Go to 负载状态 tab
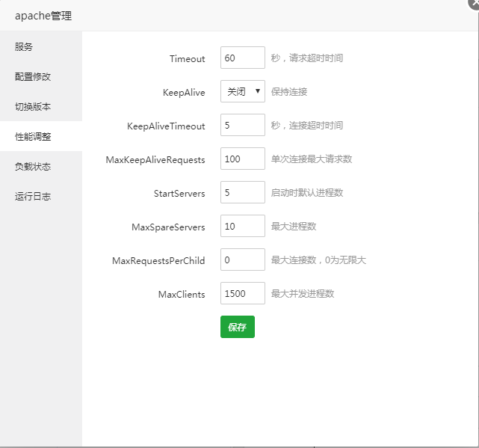The height and width of the screenshot is (448, 479). 41,166
